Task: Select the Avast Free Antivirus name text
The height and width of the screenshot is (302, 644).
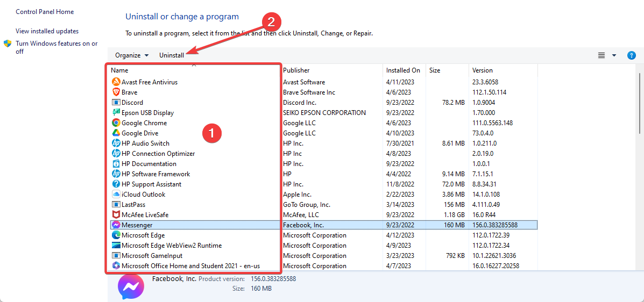Action: [150, 82]
